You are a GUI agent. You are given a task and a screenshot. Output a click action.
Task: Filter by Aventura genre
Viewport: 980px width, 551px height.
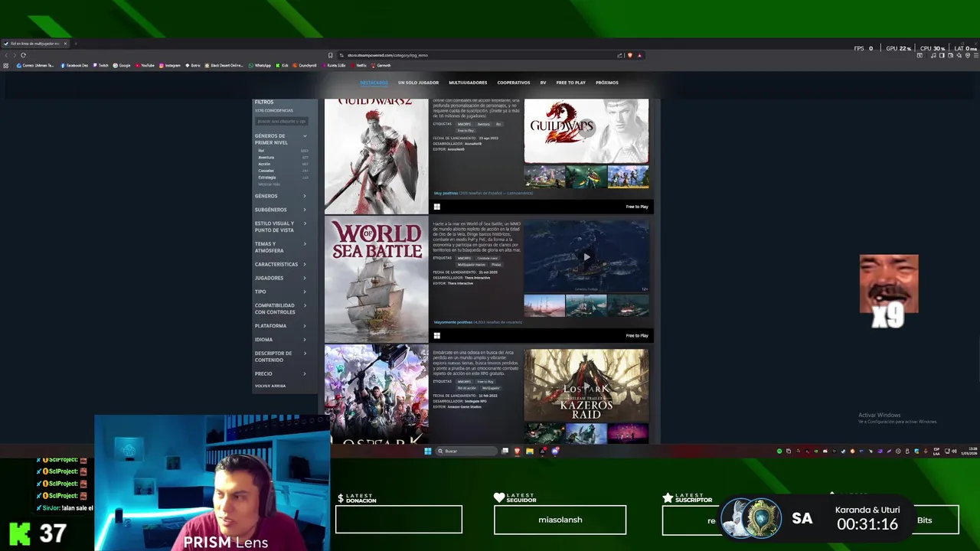(x=283, y=158)
